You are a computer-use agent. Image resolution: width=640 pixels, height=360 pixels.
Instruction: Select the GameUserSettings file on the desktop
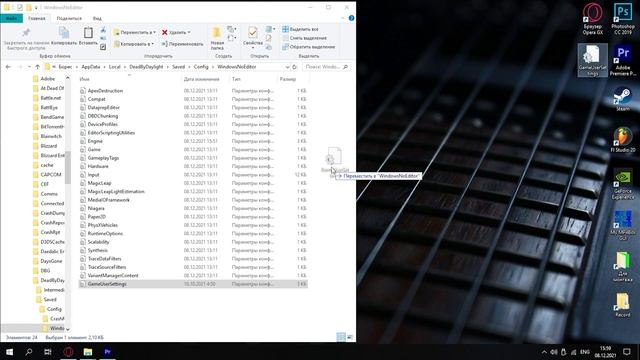592,60
